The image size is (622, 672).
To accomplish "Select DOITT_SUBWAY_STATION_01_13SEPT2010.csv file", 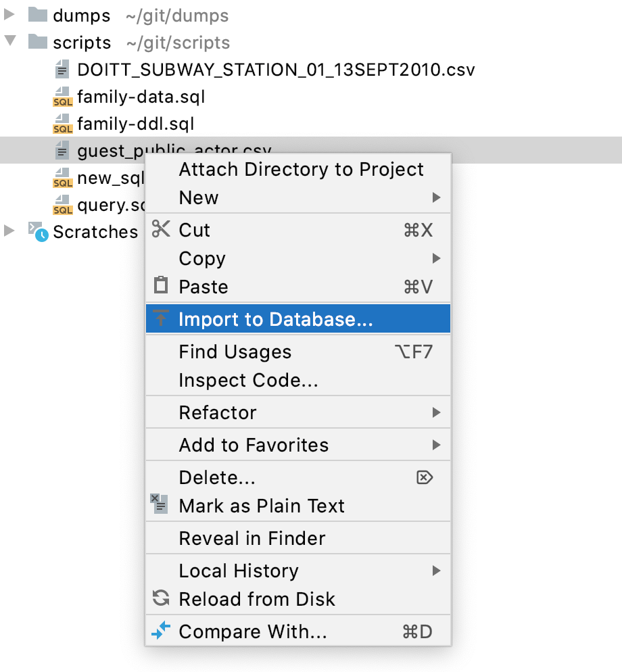I will tap(276, 70).
